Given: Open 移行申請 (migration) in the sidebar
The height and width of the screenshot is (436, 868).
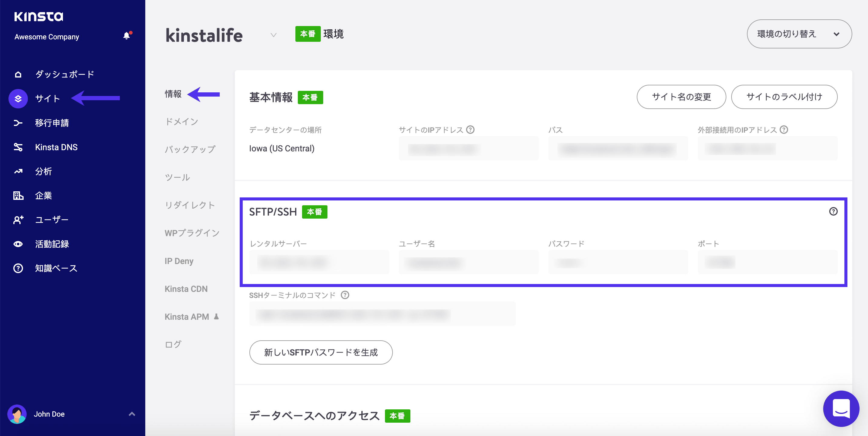Looking at the screenshot, I should click(x=52, y=123).
